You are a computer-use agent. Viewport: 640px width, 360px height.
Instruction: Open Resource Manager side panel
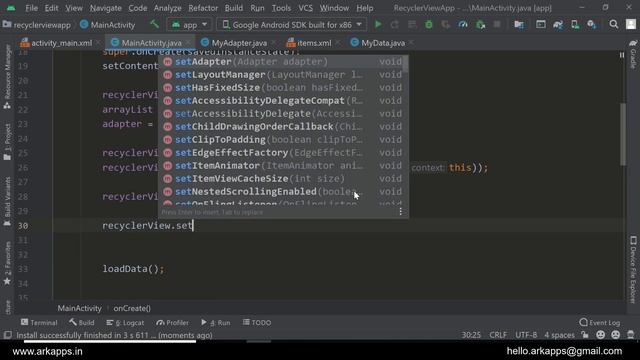[7, 76]
